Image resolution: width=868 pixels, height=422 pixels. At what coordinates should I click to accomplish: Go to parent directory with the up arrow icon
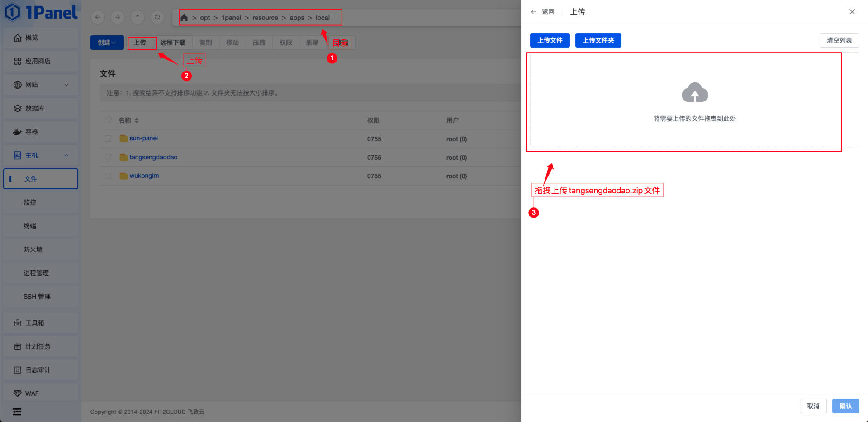tap(138, 17)
